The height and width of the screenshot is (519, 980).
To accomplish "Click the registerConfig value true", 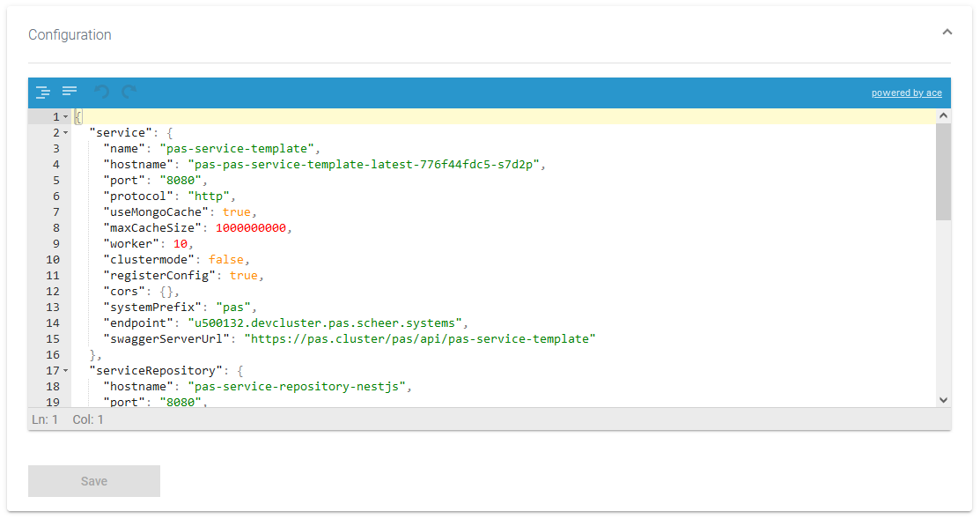I will pos(244,276).
